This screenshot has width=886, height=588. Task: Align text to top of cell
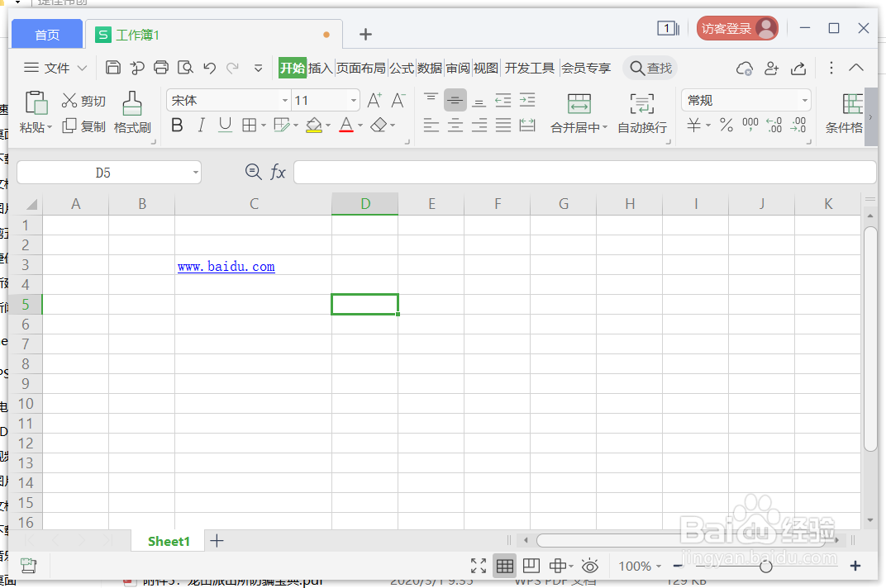tap(431, 100)
